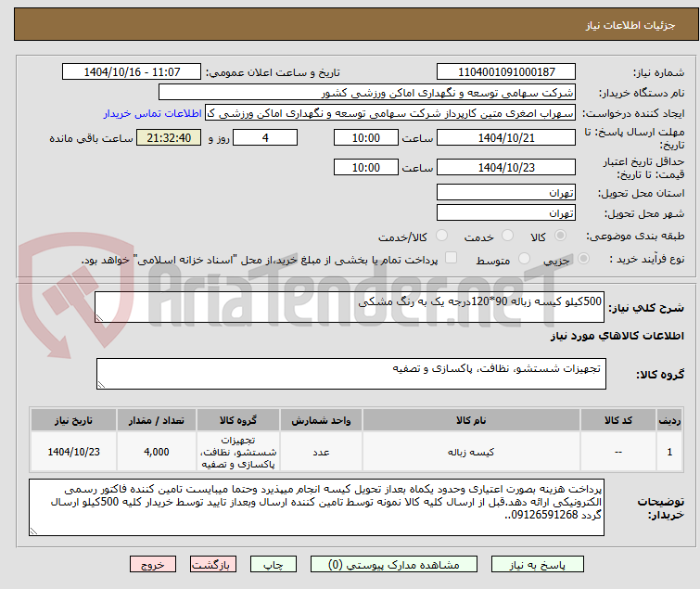Click the واحد شمارش column header
The image size is (700, 589).
click(x=321, y=420)
